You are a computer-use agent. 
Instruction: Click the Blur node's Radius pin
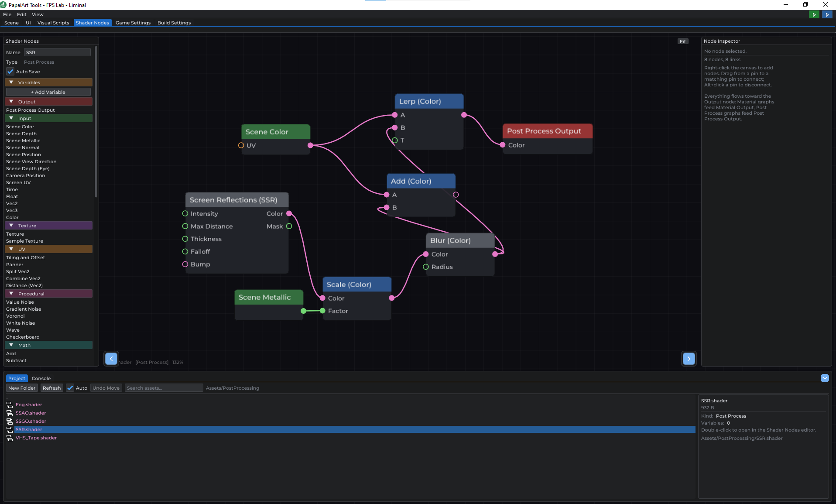click(x=426, y=267)
